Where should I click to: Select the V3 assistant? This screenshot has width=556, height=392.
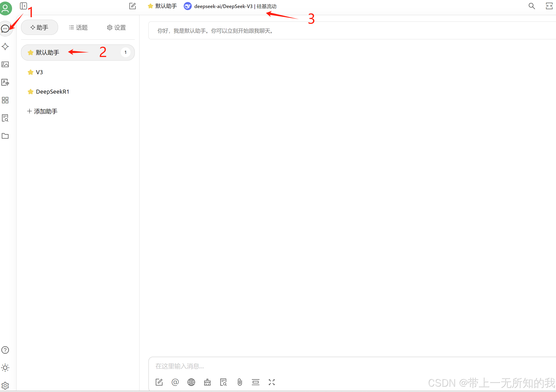[39, 72]
